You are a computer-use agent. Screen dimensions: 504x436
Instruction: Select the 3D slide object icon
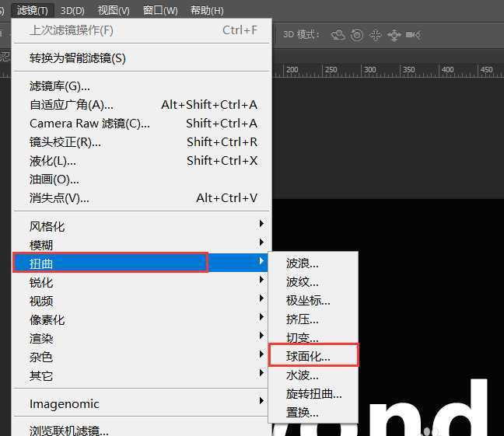(x=394, y=35)
